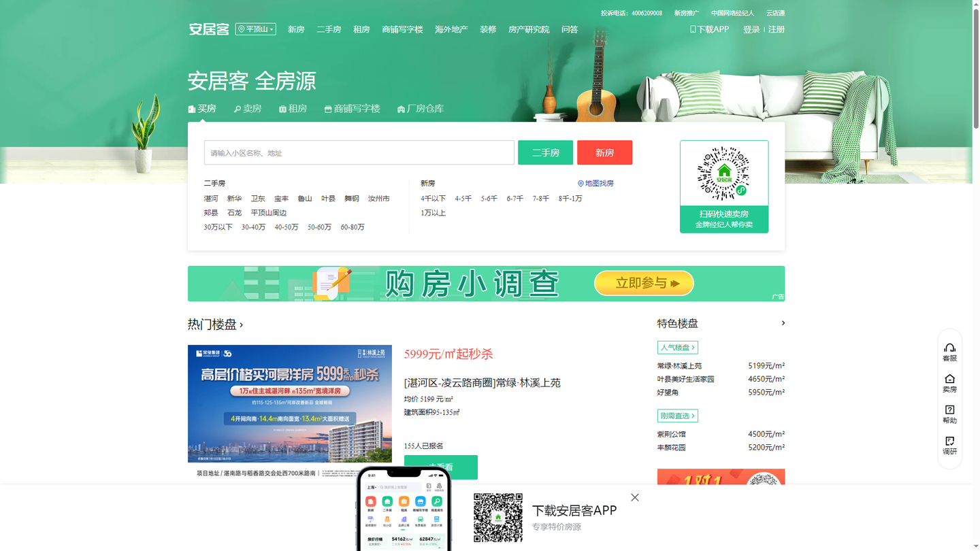
Task: Filter second-hand homes by 宝丰
Action: 281,199
